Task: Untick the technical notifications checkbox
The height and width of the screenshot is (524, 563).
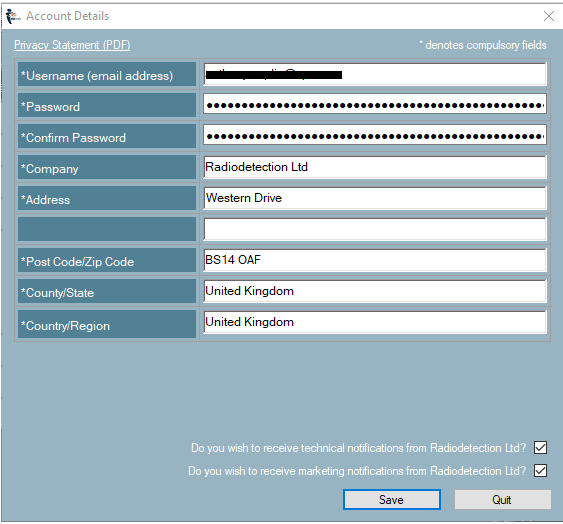Action: (x=540, y=448)
